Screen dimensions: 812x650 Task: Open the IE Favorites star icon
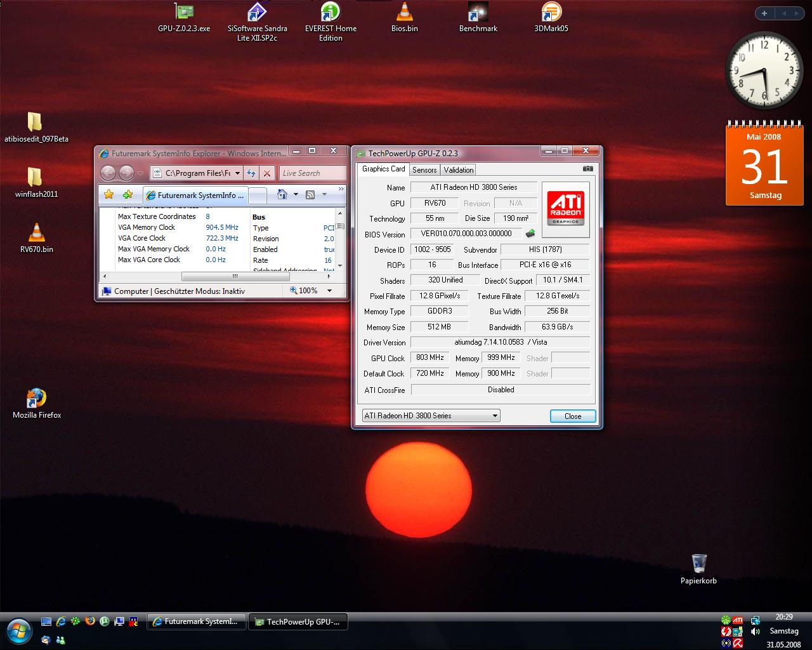(x=109, y=195)
